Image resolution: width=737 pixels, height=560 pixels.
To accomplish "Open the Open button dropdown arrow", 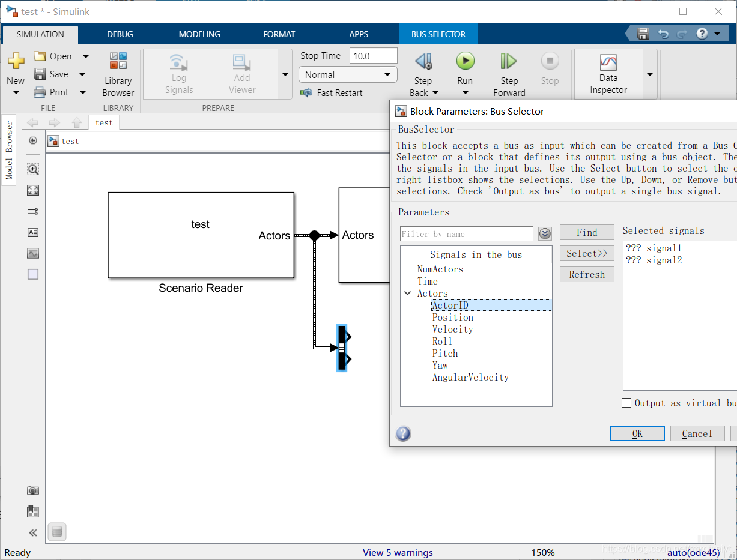I will [x=85, y=56].
